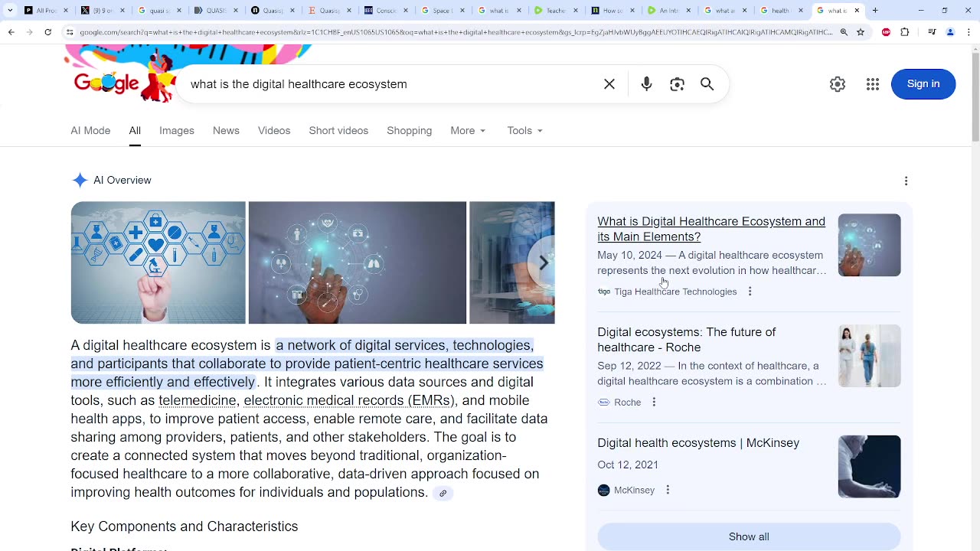Screen dimensions: 980x551
Task: Select the All results tab
Action: 135,131
